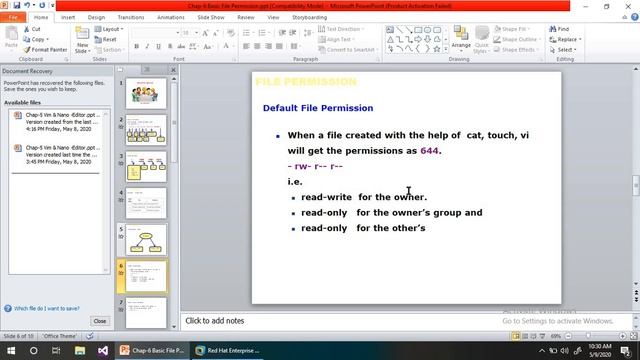Click Close in Document Recovery pane

[x=100, y=321]
